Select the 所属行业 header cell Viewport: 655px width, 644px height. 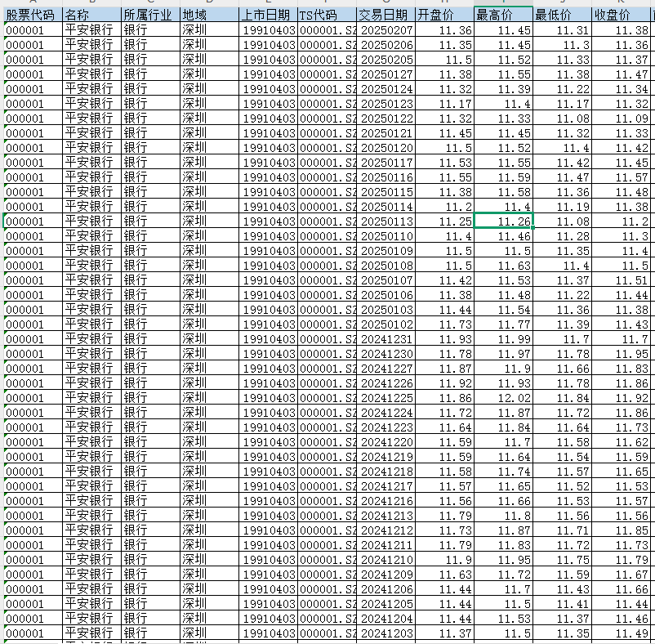click(x=151, y=15)
